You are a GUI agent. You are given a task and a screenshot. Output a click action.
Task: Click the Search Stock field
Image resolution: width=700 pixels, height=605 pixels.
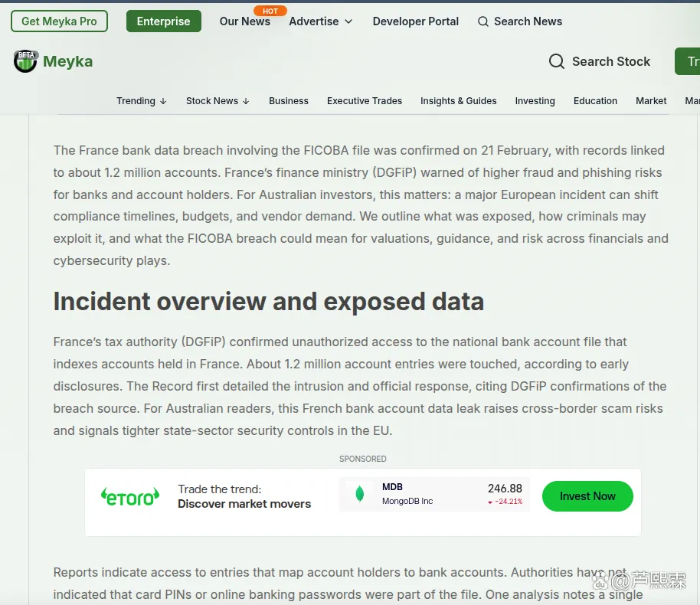(x=599, y=61)
